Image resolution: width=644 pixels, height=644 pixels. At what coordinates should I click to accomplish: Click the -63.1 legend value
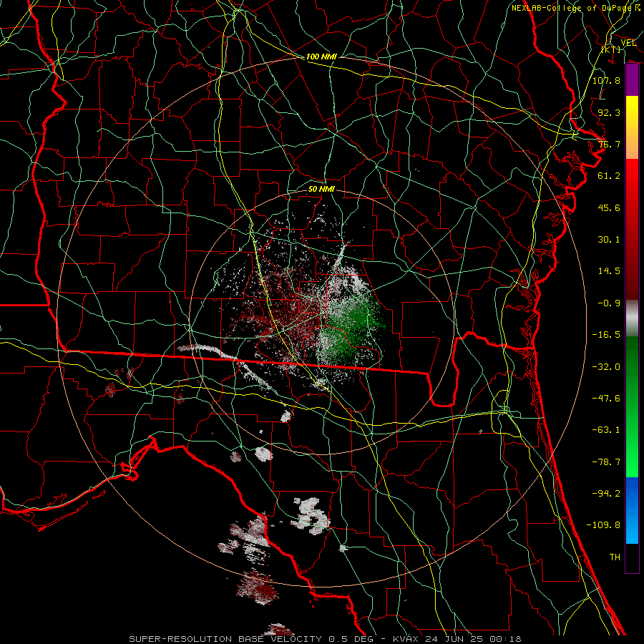pyautogui.click(x=606, y=429)
